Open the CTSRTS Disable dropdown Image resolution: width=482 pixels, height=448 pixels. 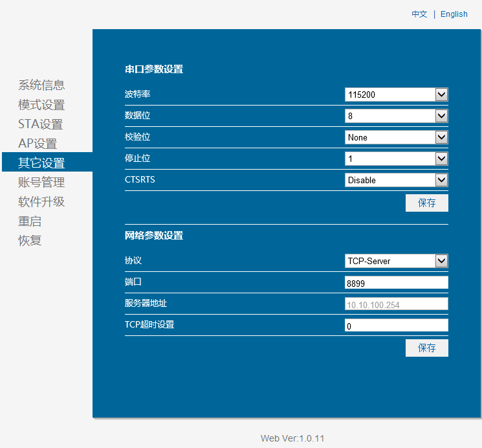(396, 180)
